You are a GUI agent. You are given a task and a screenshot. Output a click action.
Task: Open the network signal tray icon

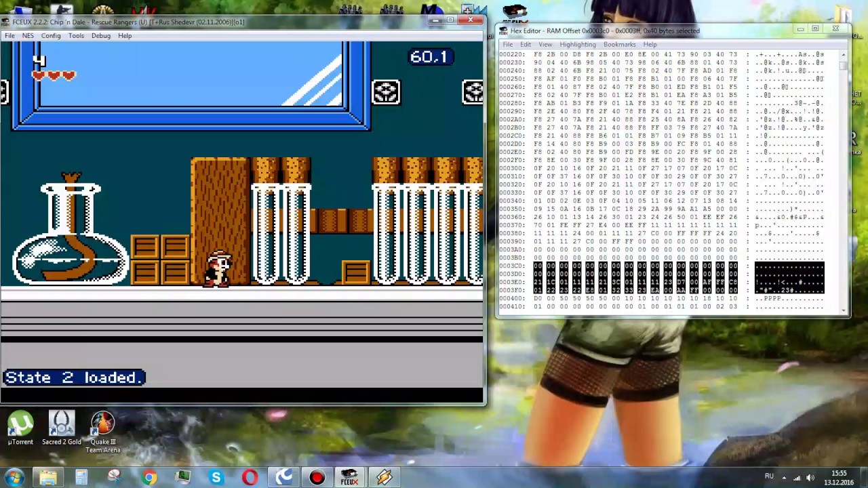click(797, 477)
